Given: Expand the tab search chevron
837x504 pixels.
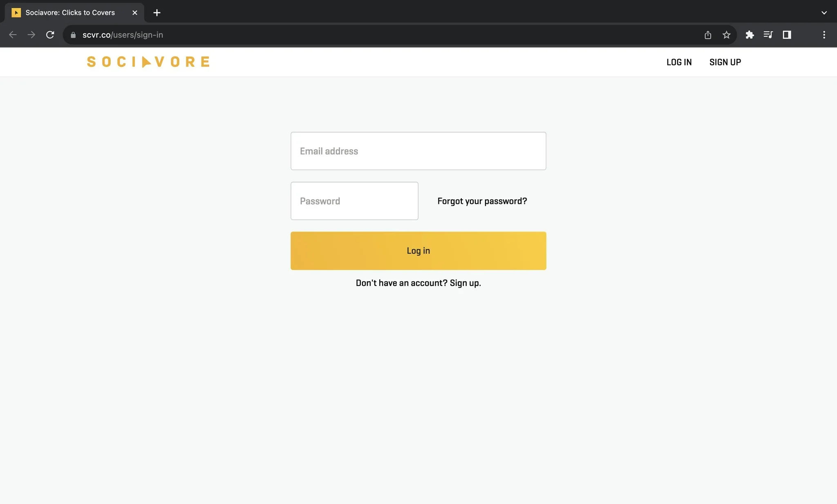Looking at the screenshot, I should pyautogui.click(x=824, y=13).
